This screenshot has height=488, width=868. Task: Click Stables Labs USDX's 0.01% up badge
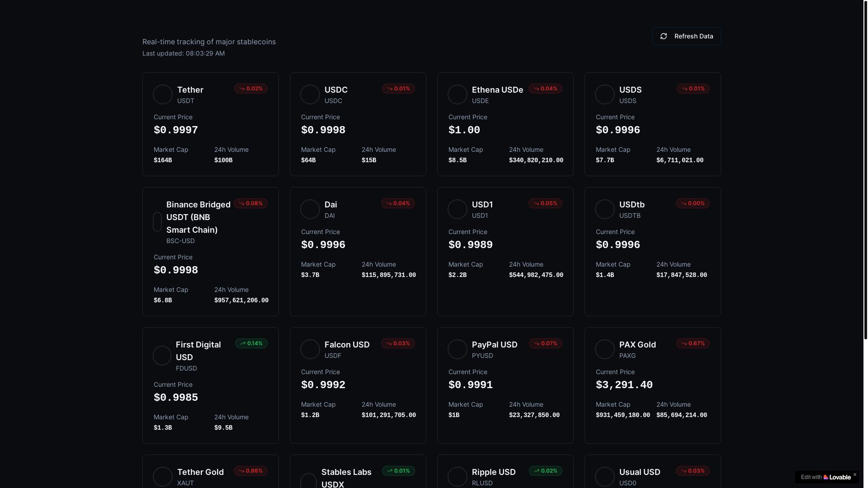coord(398,471)
